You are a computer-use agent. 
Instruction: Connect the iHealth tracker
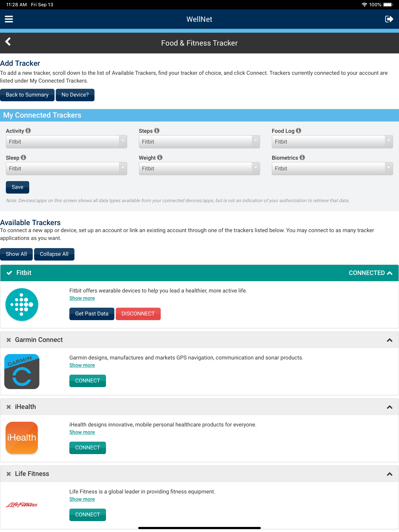pos(88,448)
